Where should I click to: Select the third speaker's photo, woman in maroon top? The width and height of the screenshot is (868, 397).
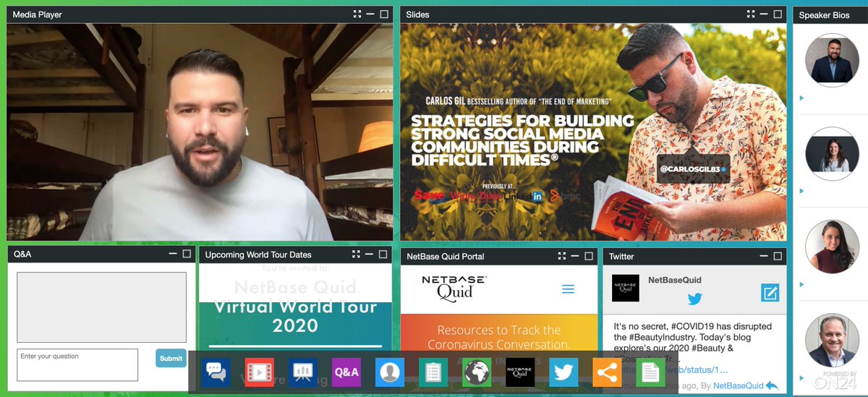(831, 246)
